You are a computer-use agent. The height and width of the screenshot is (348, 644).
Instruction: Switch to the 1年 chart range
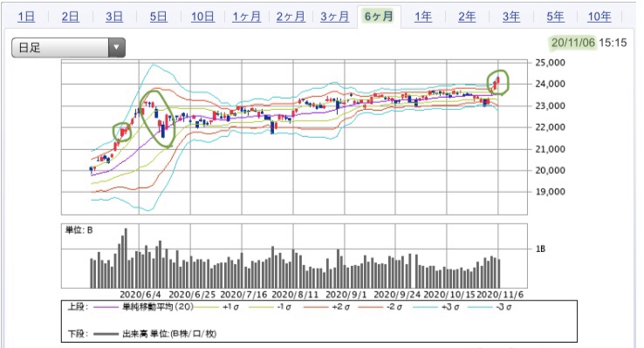click(423, 17)
